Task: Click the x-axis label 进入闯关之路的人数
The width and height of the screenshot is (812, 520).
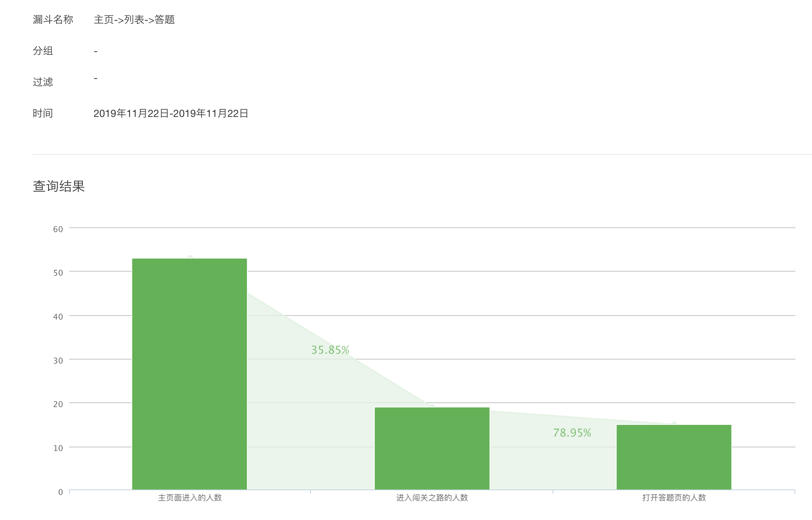Action: coord(432,497)
